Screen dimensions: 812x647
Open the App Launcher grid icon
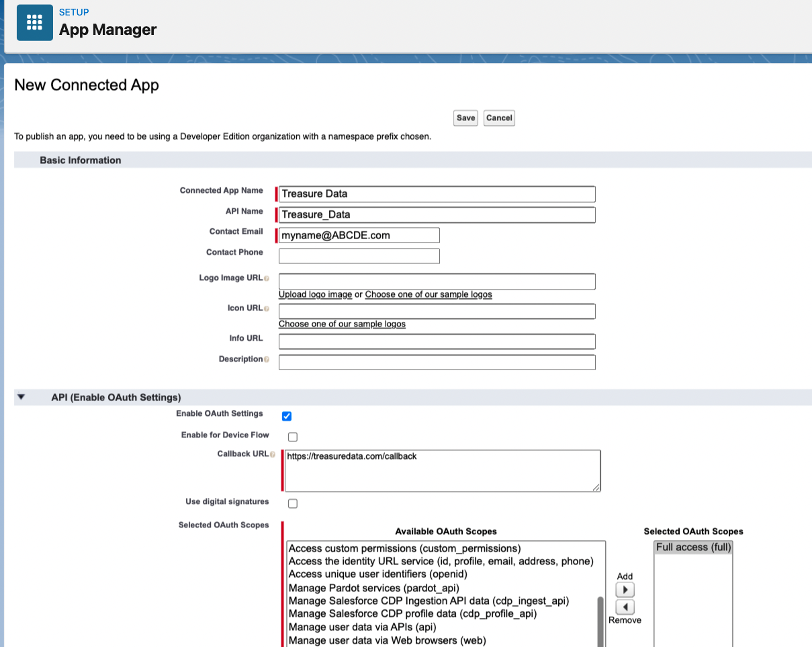point(34,23)
